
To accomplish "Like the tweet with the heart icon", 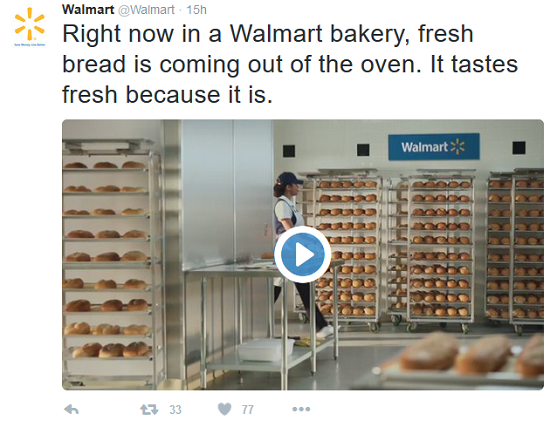I will point(224,409).
